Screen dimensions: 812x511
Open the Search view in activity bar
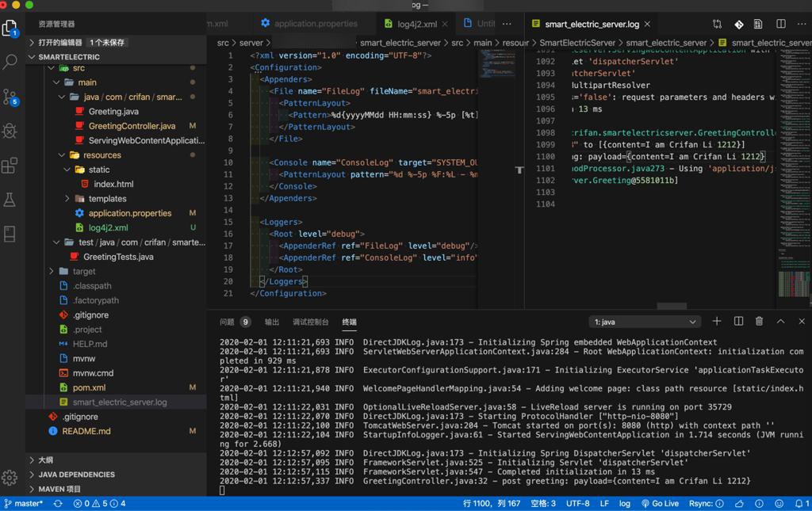click(x=10, y=62)
